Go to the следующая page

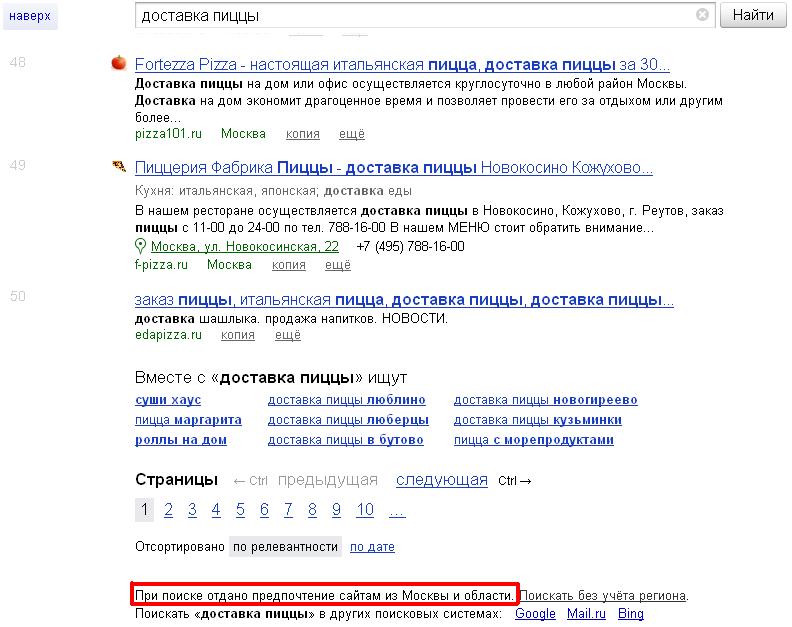[441, 480]
